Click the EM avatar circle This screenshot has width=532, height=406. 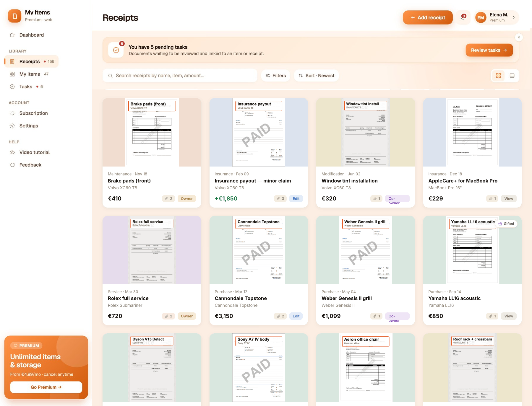tap(481, 18)
